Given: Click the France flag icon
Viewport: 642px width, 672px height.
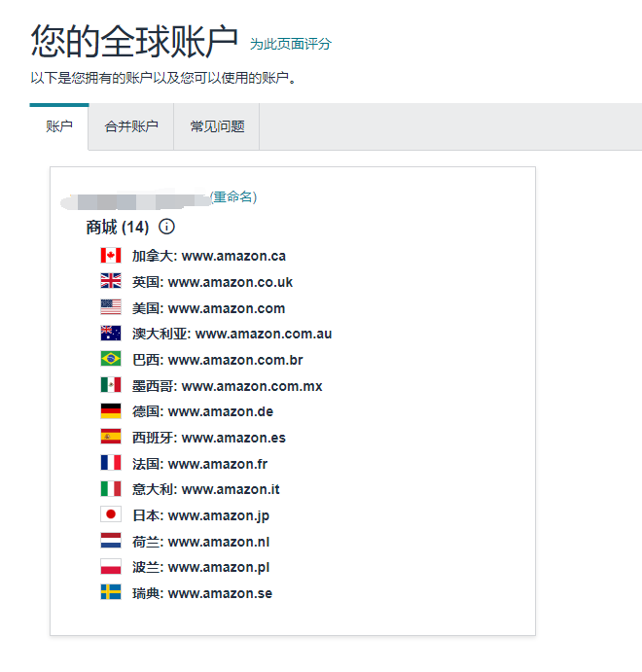Looking at the screenshot, I should coord(111,463).
